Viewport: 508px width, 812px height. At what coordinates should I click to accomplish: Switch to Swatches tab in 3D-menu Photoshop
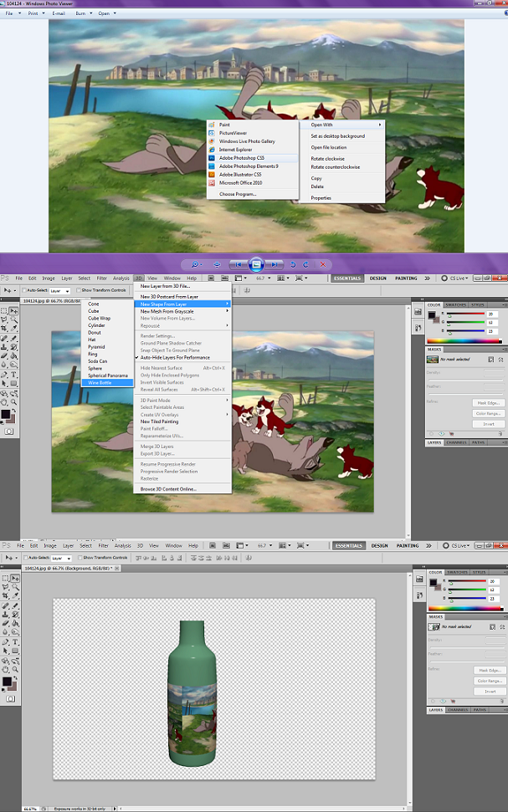(x=455, y=304)
